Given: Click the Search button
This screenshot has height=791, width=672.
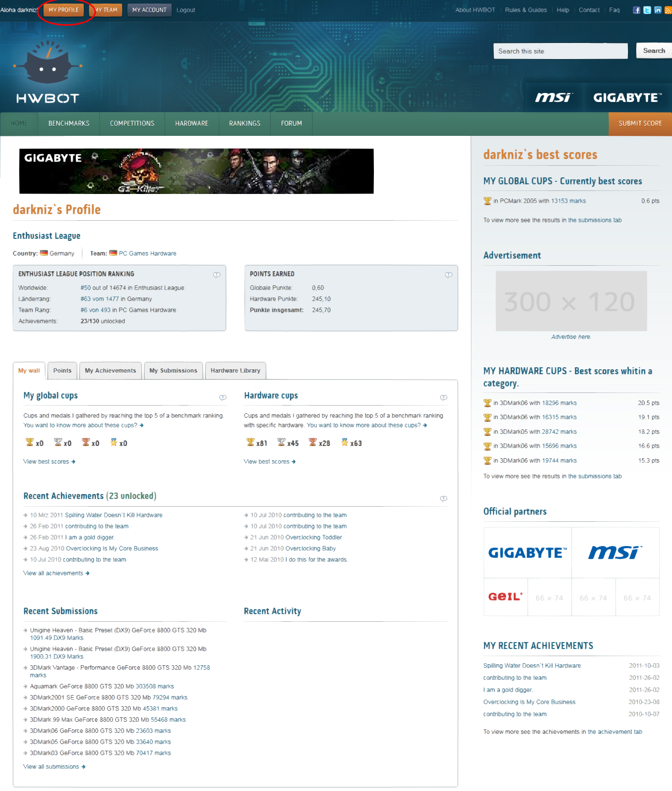Looking at the screenshot, I should (654, 51).
